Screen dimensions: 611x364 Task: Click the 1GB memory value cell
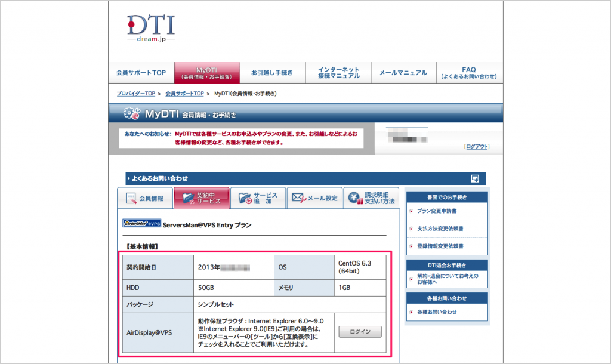[x=360, y=288]
